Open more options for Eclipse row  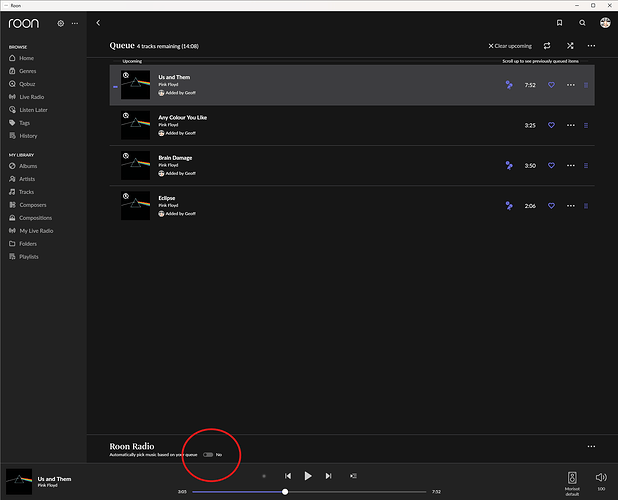[571, 206]
